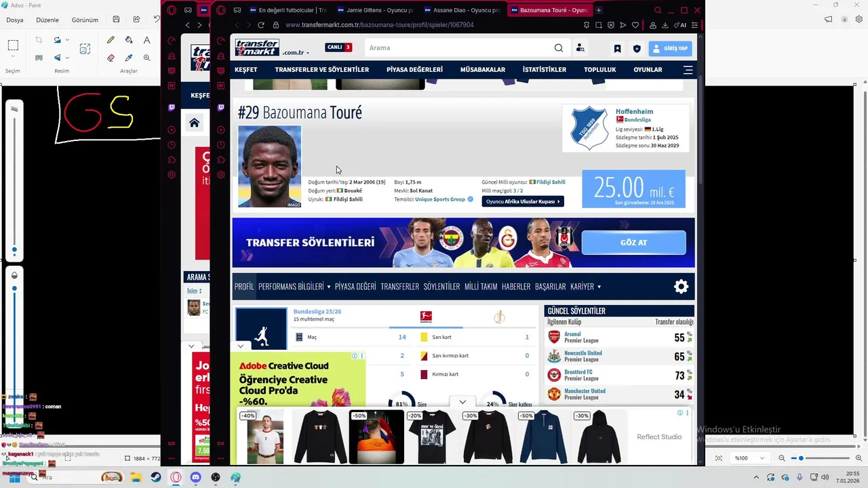Expand chevron below the Bundesliga player icon

[240, 346]
